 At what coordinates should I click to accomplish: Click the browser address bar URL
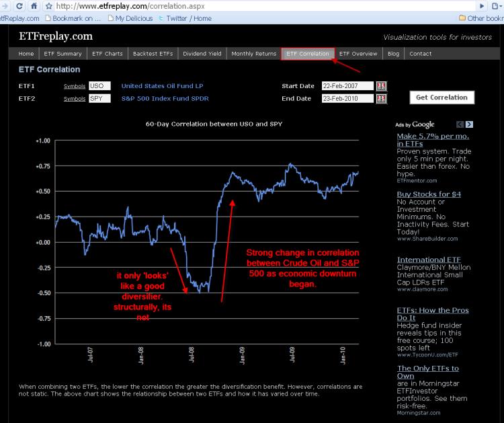(130, 6)
